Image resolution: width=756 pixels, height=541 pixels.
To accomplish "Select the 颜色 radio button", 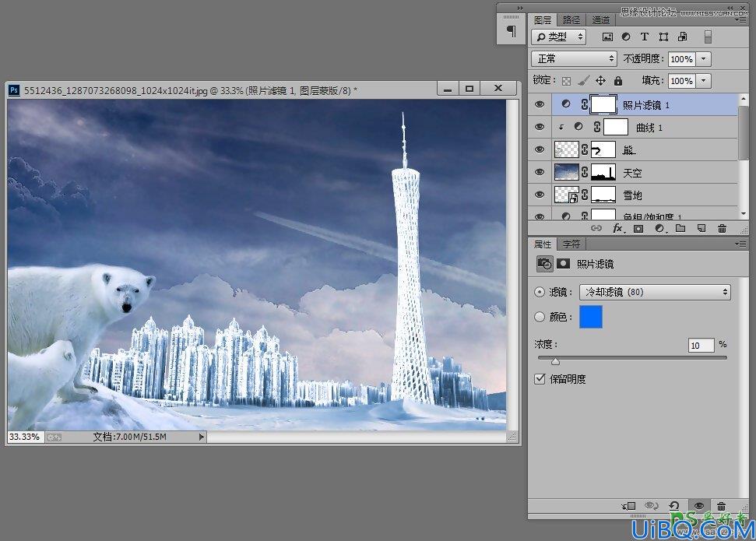I will [x=540, y=317].
